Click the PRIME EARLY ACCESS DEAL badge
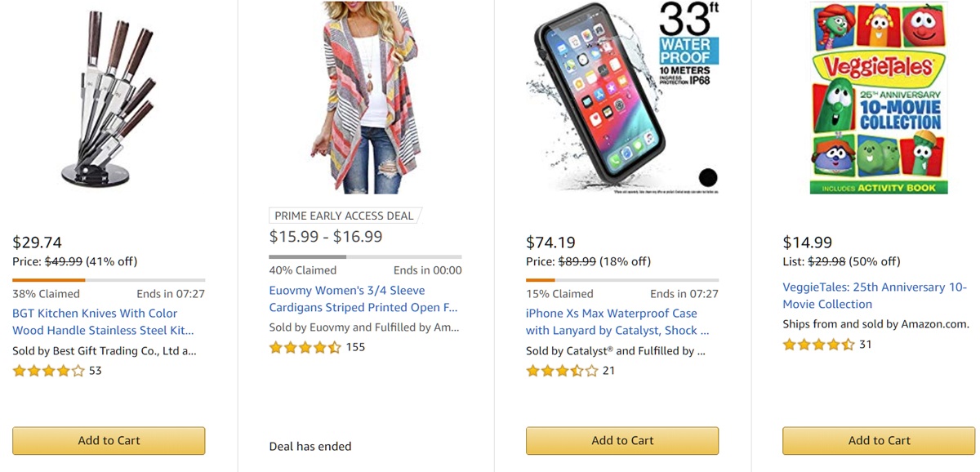The image size is (980, 472). pyautogui.click(x=343, y=215)
